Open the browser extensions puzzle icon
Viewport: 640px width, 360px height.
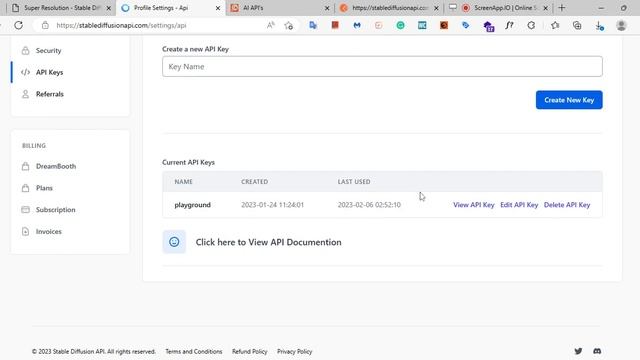tap(531, 25)
